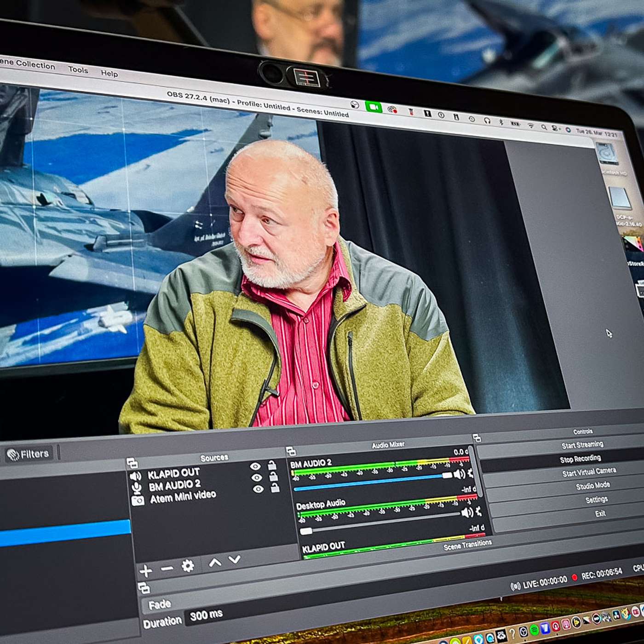The height and width of the screenshot is (644, 644).
Task: Mute Desktop Audio in the Audio Mixer
Action: pyautogui.click(x=467, y=512)
